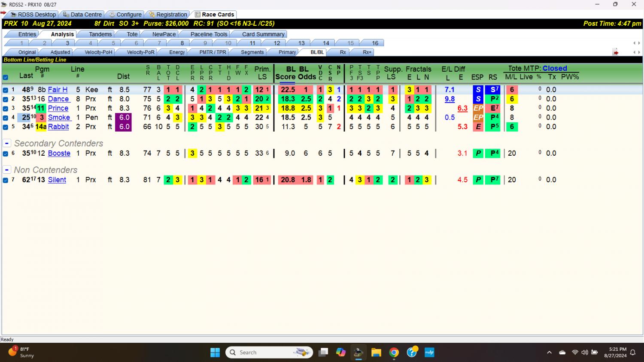Open the volume speaker icon
Viewport: 644px width, 362px height.
click(584, 353)
